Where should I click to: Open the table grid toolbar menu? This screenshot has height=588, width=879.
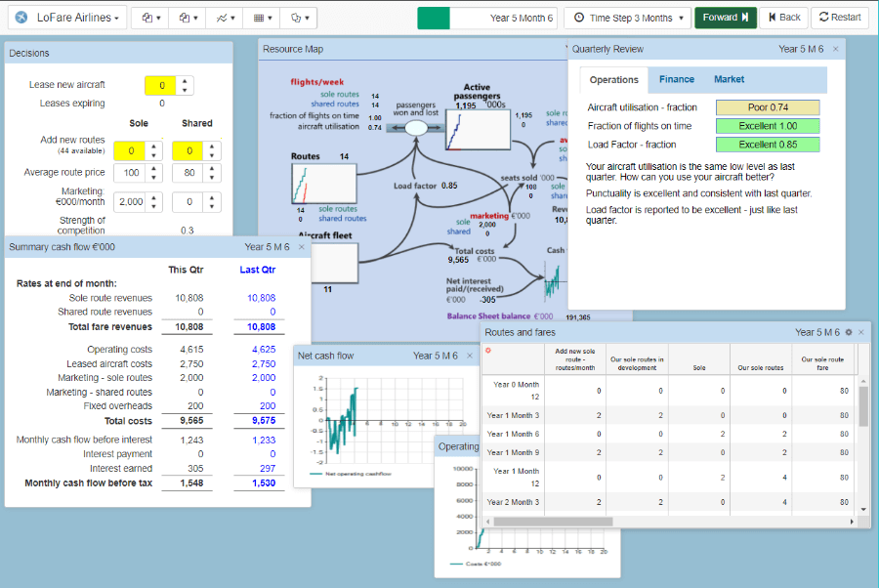point(261,18)
